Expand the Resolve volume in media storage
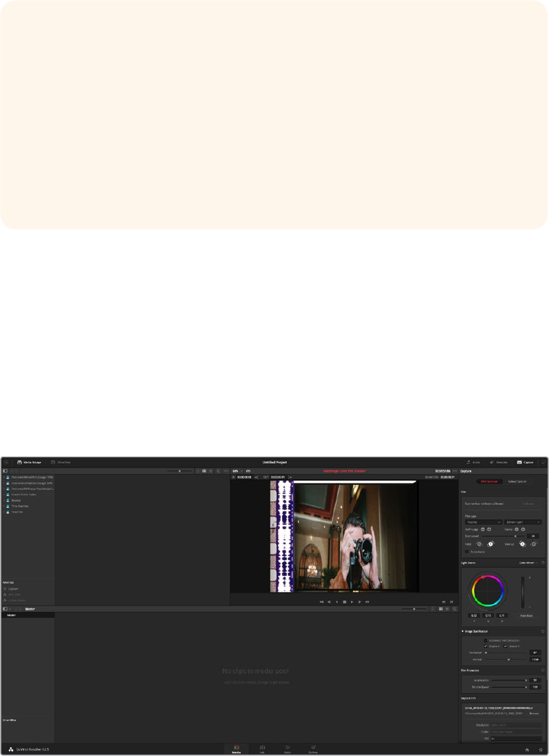 (4, 501)
